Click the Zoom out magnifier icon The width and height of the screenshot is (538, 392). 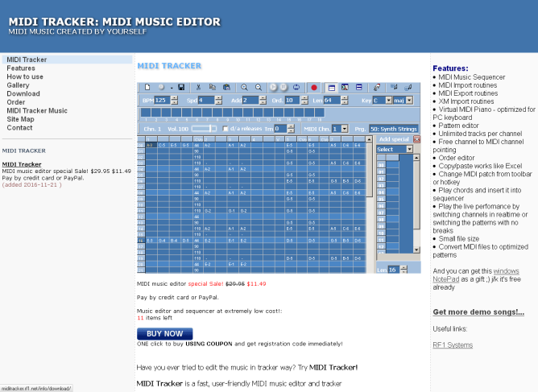(259, 88)
